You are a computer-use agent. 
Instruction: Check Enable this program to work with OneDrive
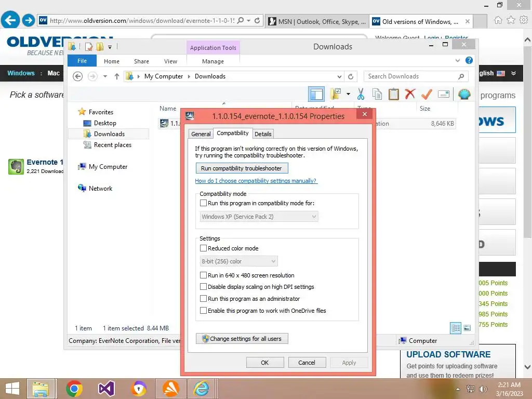tap(203, 311)
